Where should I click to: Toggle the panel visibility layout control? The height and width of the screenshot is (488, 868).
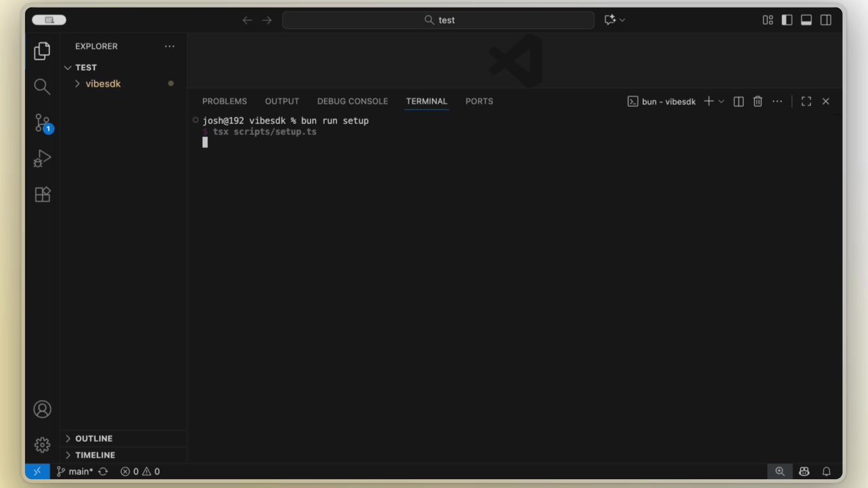(x=806, y=20)
